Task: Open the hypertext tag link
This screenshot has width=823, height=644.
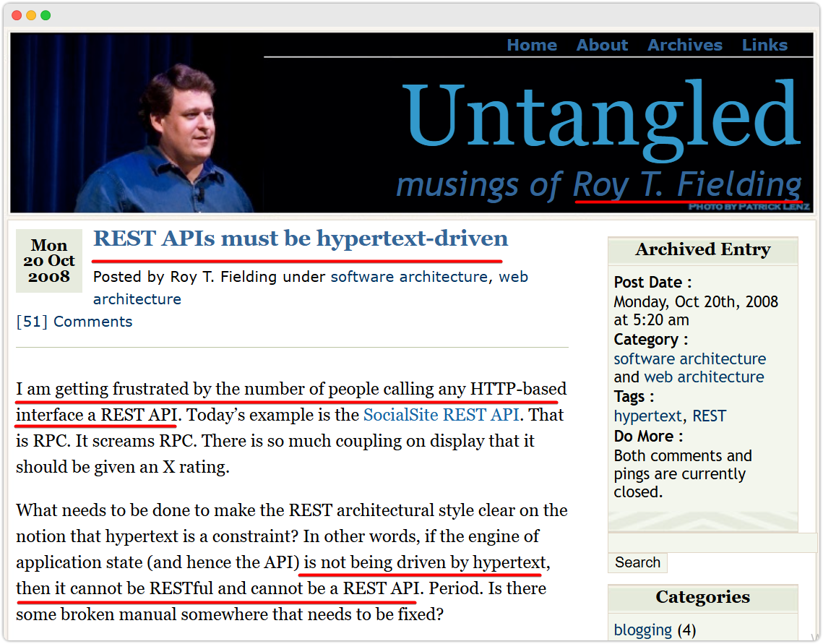Action: (x=648, y=416)
